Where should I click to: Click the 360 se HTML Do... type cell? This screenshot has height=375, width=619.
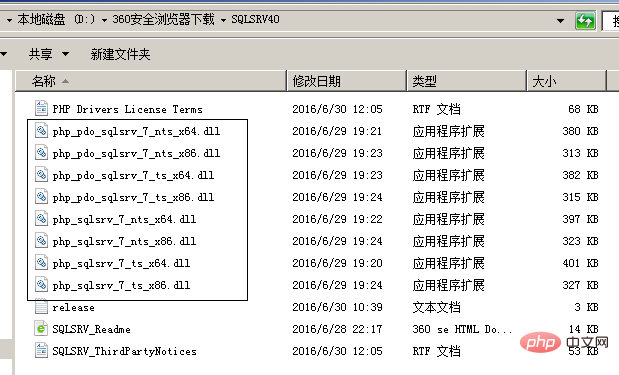point(462,329)
